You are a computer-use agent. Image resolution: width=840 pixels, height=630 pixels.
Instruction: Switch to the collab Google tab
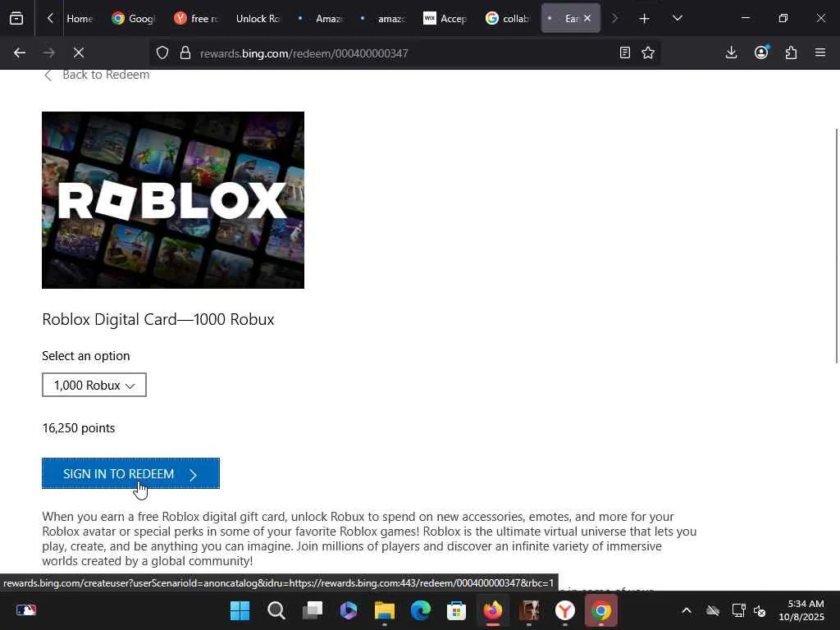507,18
